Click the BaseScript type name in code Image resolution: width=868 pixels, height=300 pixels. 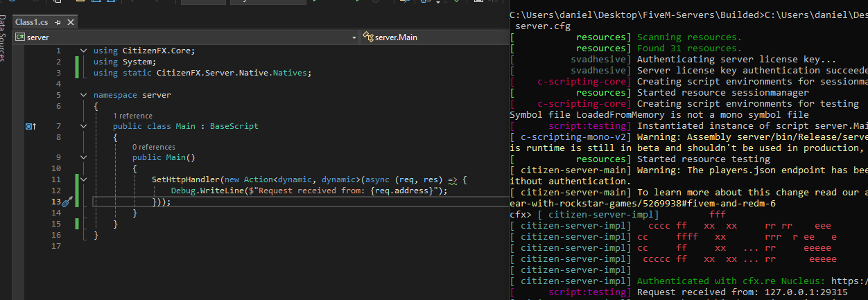coord(234,127)
